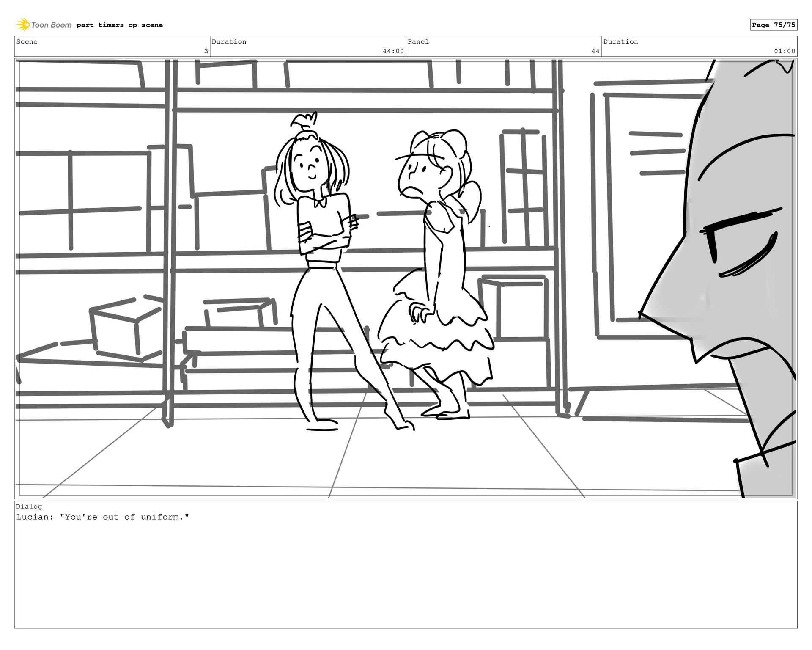Click the 'Panel' header label

point(418,41)
